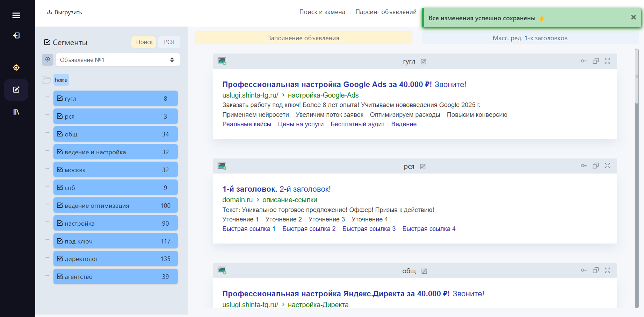This screenshot has width=644, height=317.
Task: Open the target crosshair section in sidebar
Action: tap(16, 68)
